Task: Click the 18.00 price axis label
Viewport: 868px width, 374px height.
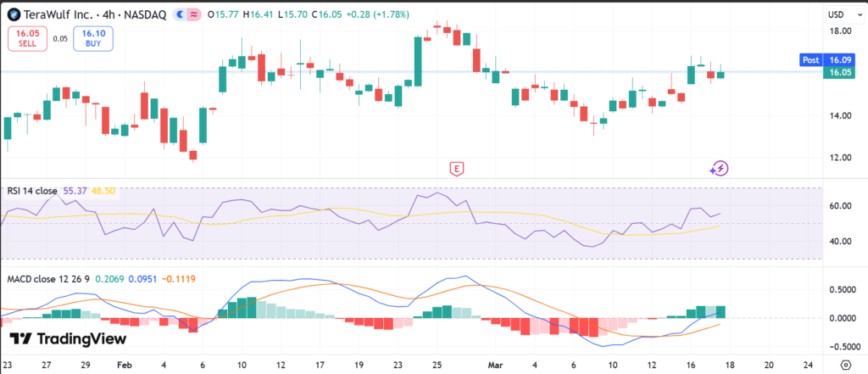Action: coord(840,31)
